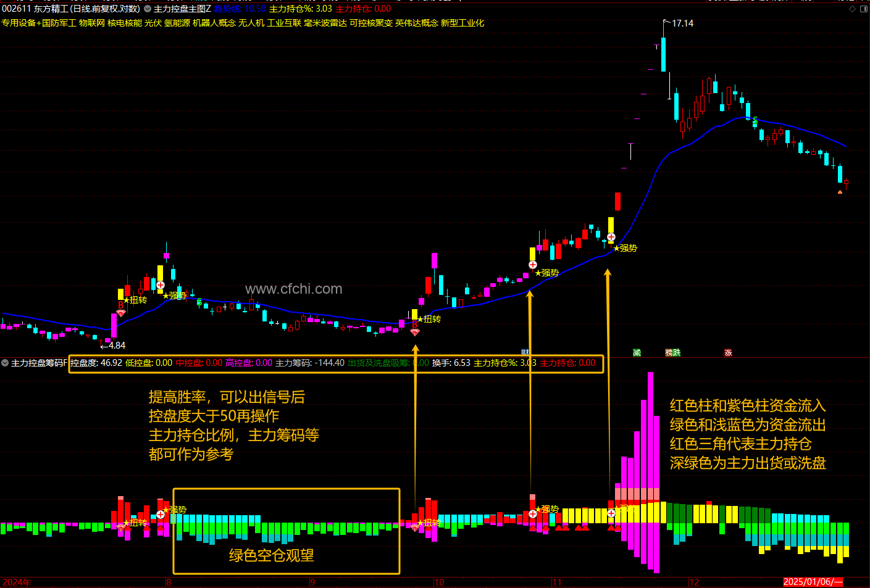Click the month 11 marker on the time axis
The width and height of the screenshot is (870, 588).
point(558,582)
